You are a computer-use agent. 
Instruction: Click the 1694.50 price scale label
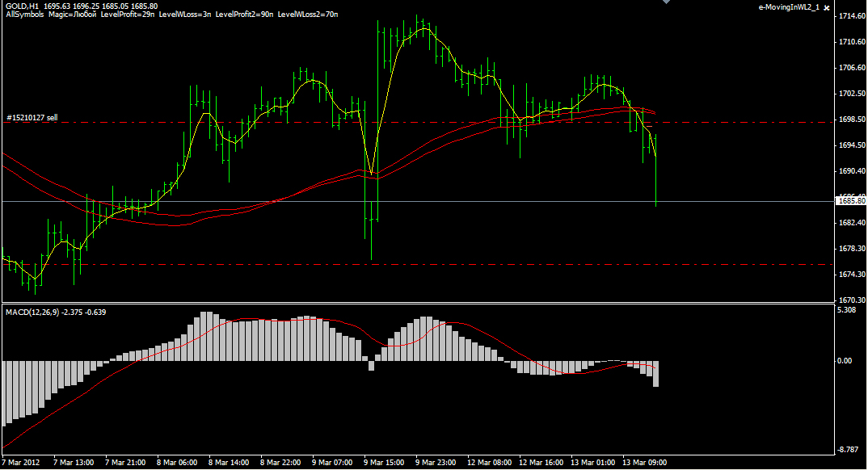853,145
